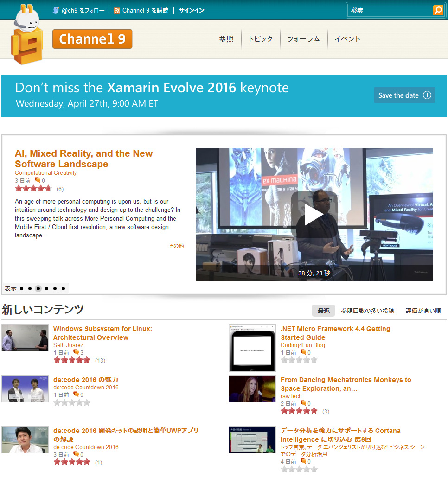Click the Save the date button

click(x=404, y=95)
